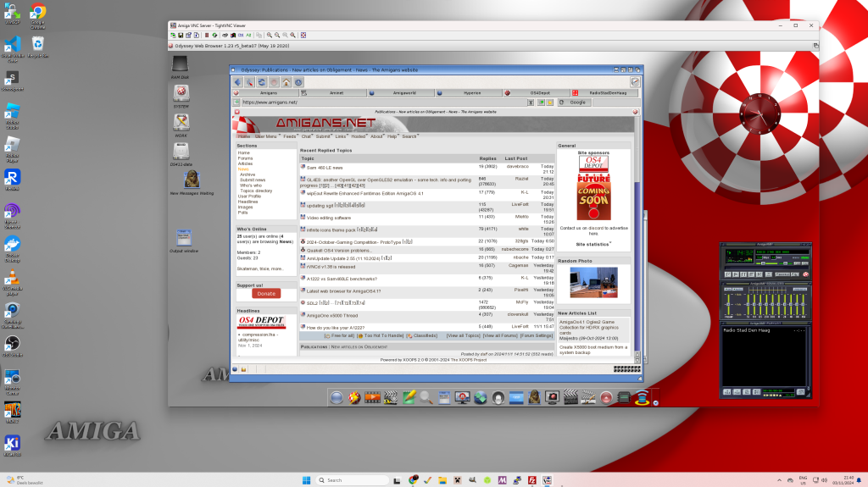868x487 pixels.
Task: Show hidden icons in Windows tray
Action: pos(779,480)
